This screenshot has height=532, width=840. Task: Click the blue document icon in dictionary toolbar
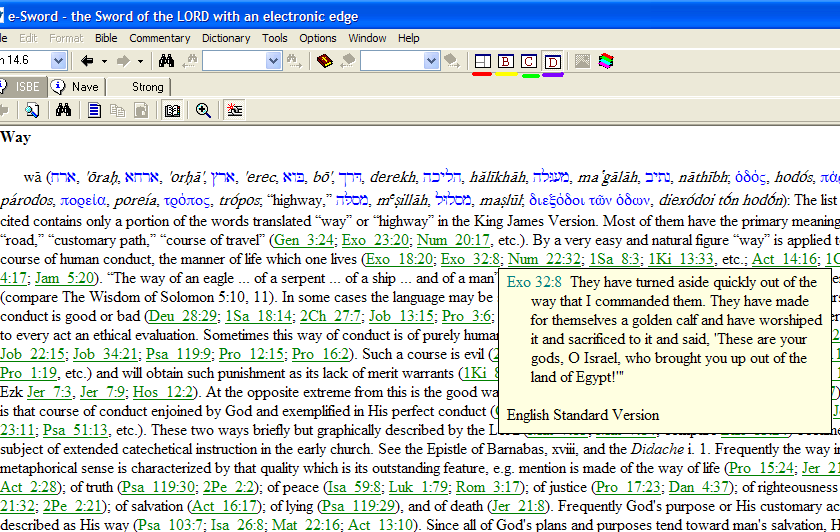coord(95,110)
